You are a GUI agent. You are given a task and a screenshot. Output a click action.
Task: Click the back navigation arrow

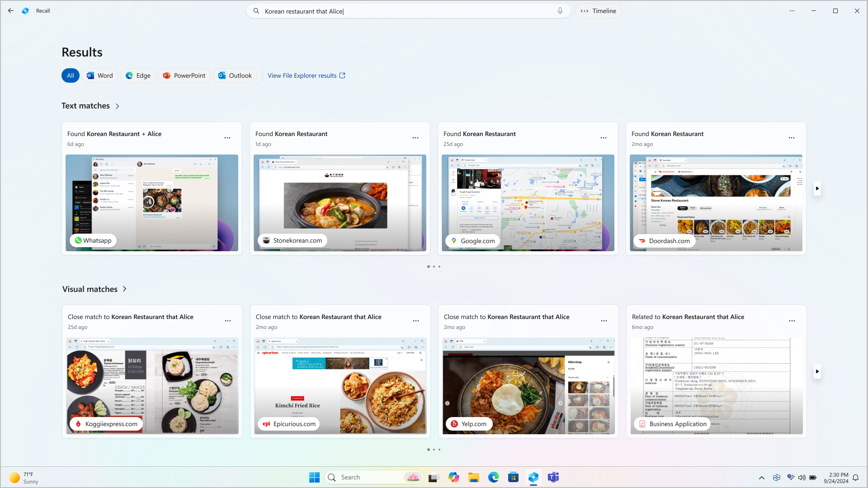pyautogui.click(x=11, y=11)
